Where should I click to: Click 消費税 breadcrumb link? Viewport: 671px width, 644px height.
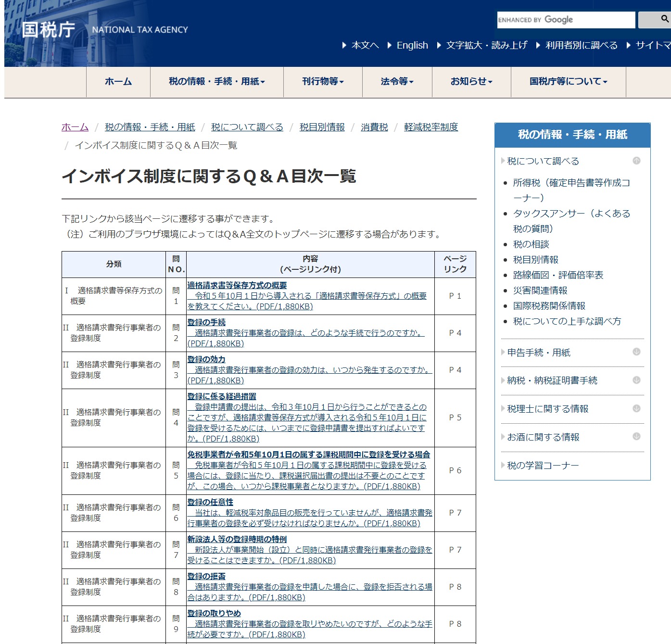374,127
